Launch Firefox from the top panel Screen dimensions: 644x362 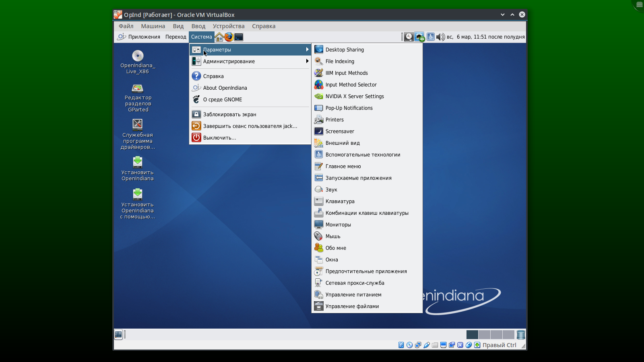coord(229,37)
